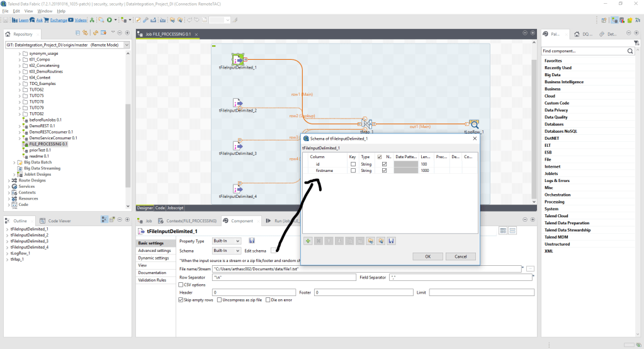Click OK in the schema dialog
644x349 pixels.
point(427,256)
